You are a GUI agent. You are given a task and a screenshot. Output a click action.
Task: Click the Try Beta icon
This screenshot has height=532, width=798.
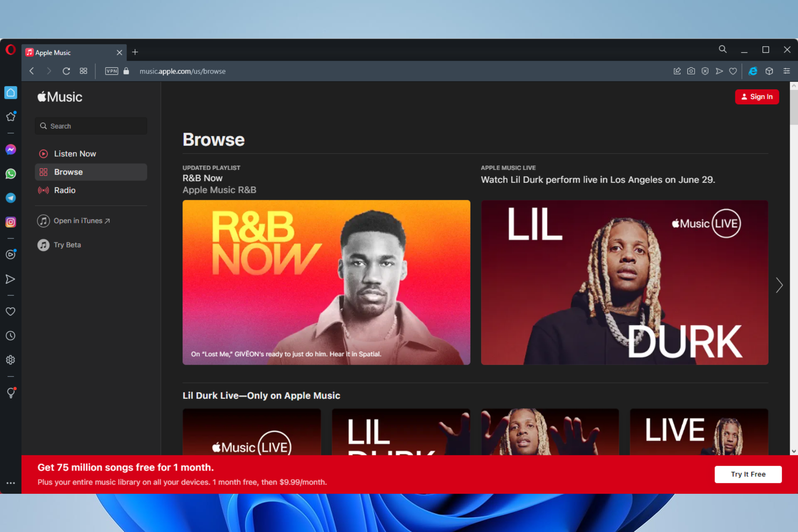point(44,244)
